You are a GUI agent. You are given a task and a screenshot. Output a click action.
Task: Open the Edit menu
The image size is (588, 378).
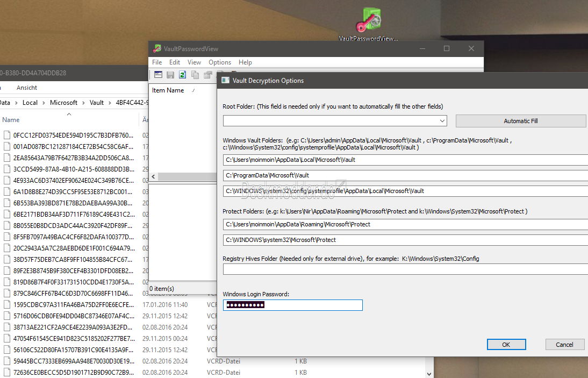[x=174, y=62]
